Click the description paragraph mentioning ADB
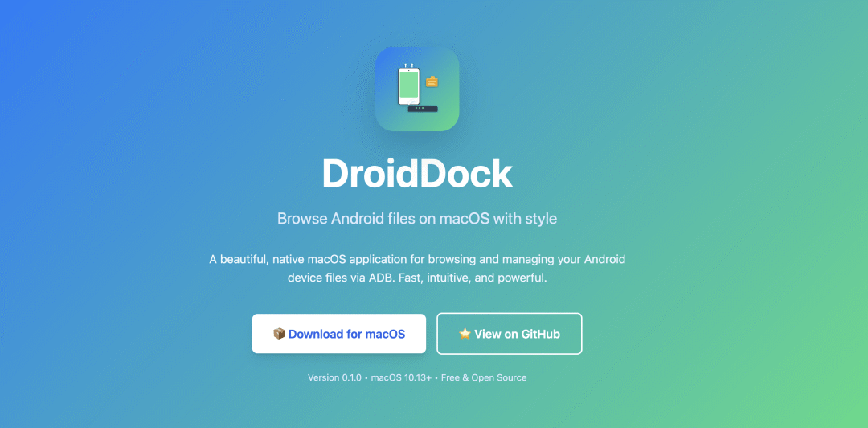 coord(417,269)
